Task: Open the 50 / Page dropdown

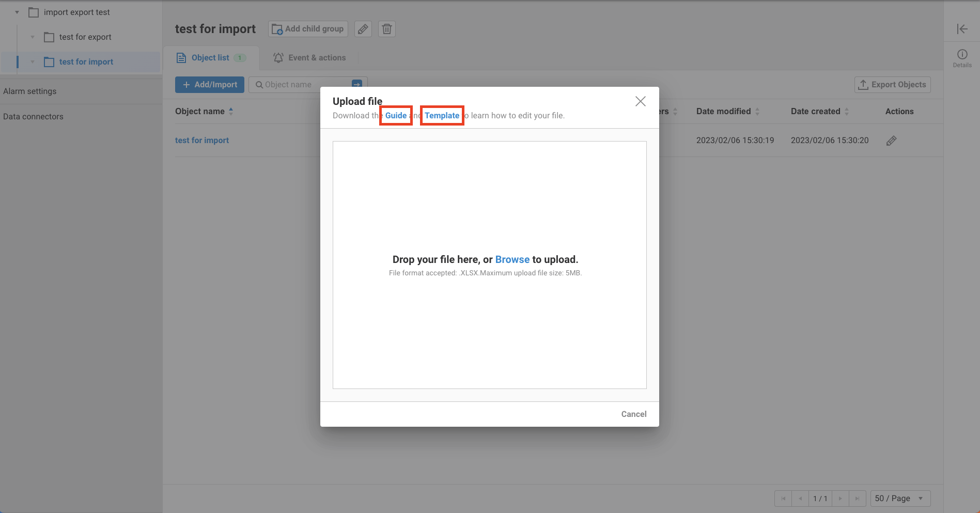Action: 900,499
